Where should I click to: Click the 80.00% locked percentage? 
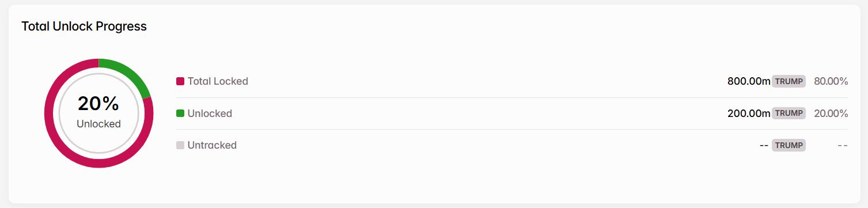pyautogui.click(x=831, y=81)
